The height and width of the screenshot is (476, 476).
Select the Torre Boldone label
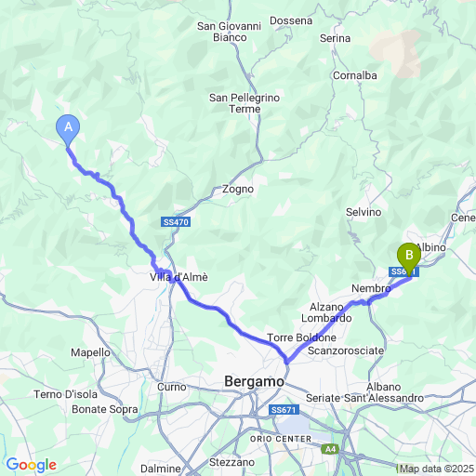coord(301,337)
